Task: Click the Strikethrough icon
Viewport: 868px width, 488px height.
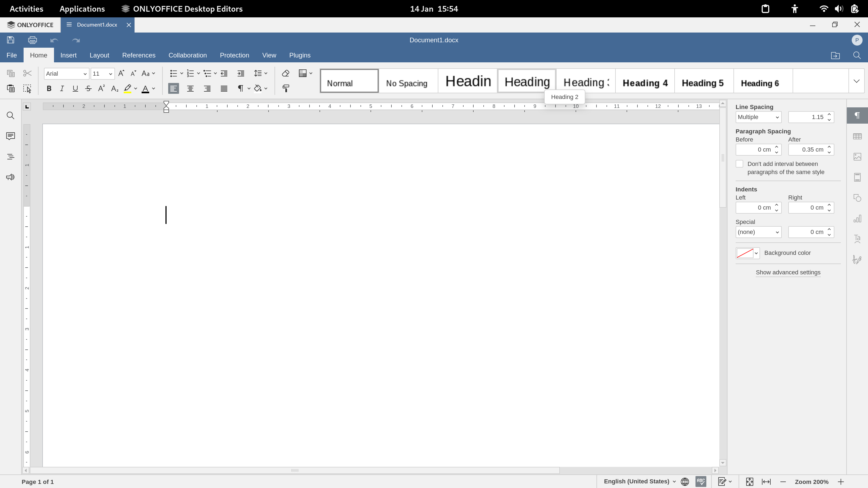Action: point(88,88)
